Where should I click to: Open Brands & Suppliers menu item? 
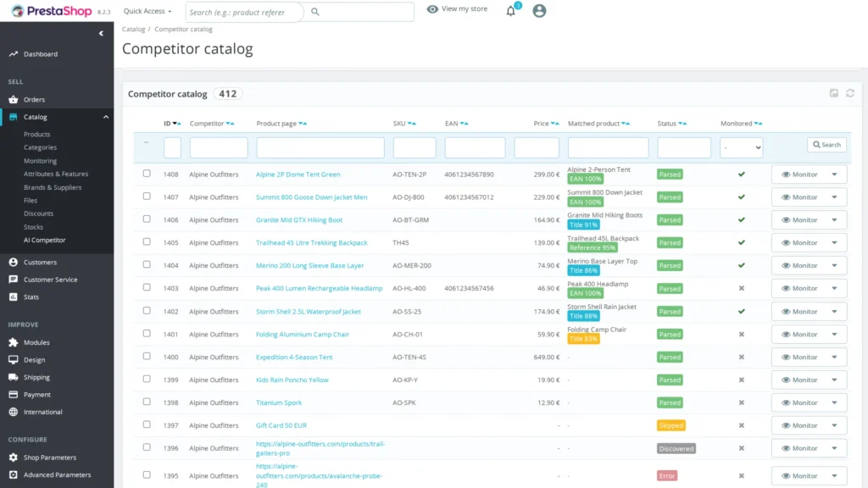[53, 187]
